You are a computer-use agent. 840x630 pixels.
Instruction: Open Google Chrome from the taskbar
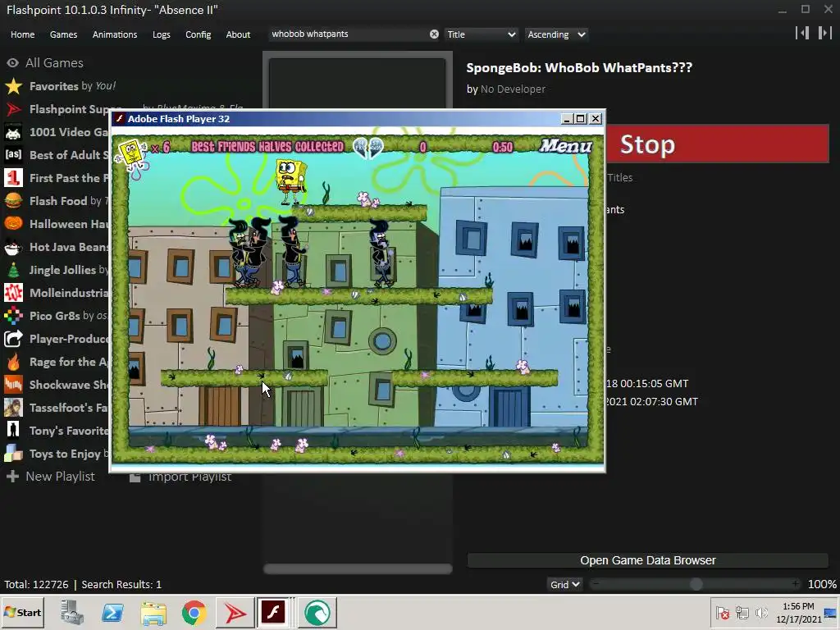tap(194, 613)
